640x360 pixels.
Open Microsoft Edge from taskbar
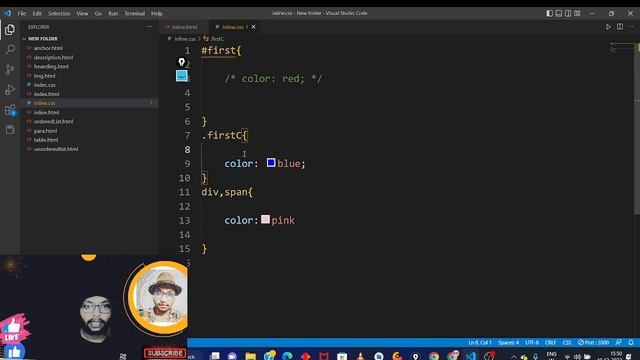pyautogui.click(x=287, y=356)
